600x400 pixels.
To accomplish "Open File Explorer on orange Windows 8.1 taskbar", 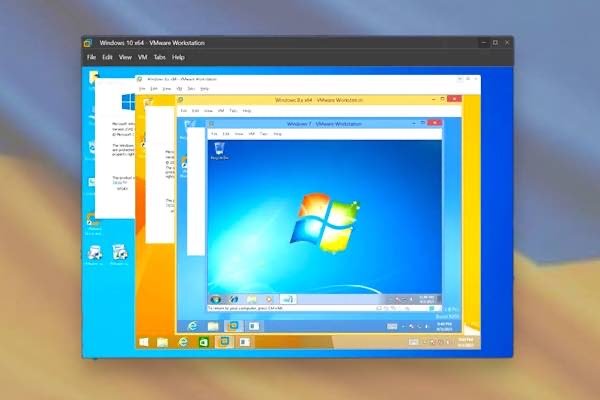I will (163, 342).
